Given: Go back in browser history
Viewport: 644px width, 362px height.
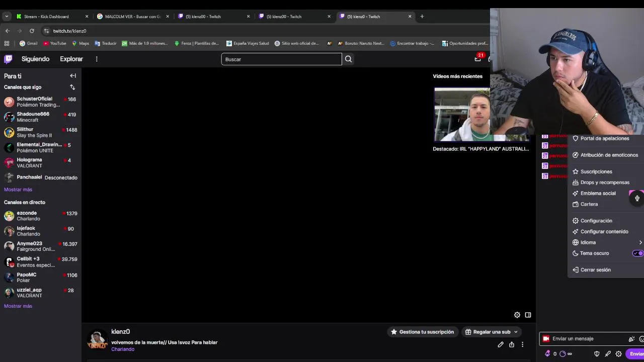Looking at the screenshot, I should click(x=7, y=31).
